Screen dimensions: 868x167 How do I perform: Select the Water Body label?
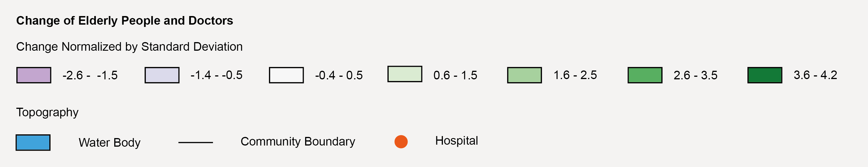point(110,142)
